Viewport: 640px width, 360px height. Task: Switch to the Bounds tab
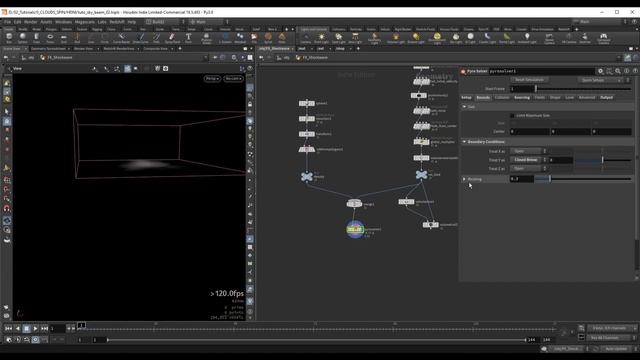coord(483,98)
